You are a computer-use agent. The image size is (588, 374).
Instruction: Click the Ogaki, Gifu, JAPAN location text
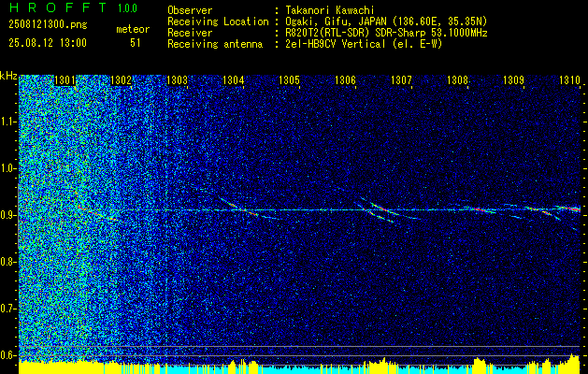[386, 22]
